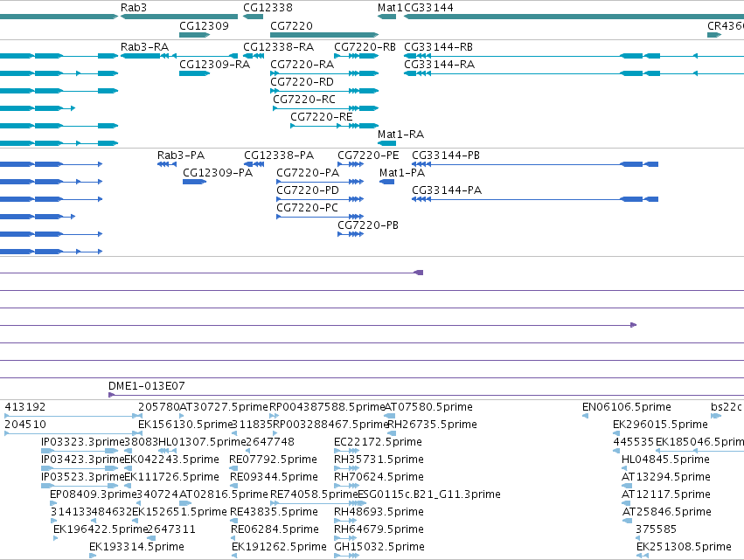Select the CG33144 gene label
The width and height of the screenshot is (744, 560).
[x=428, y=8]
